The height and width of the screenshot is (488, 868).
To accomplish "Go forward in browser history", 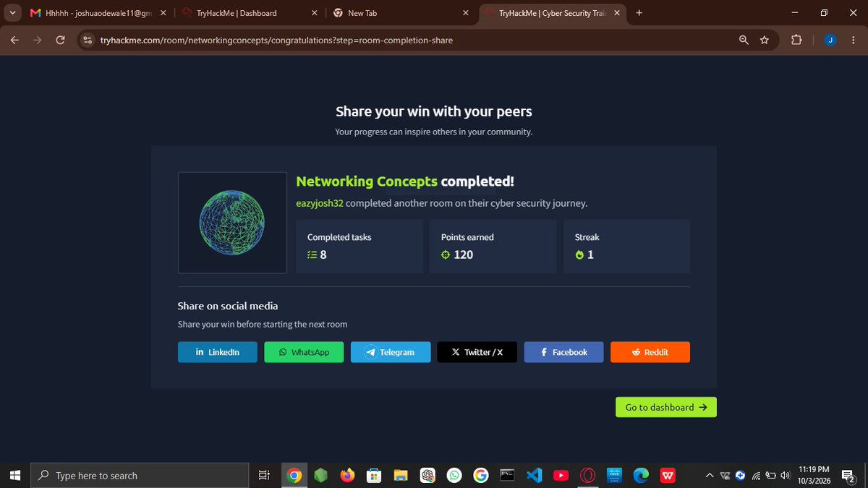I will coord(37,40).
